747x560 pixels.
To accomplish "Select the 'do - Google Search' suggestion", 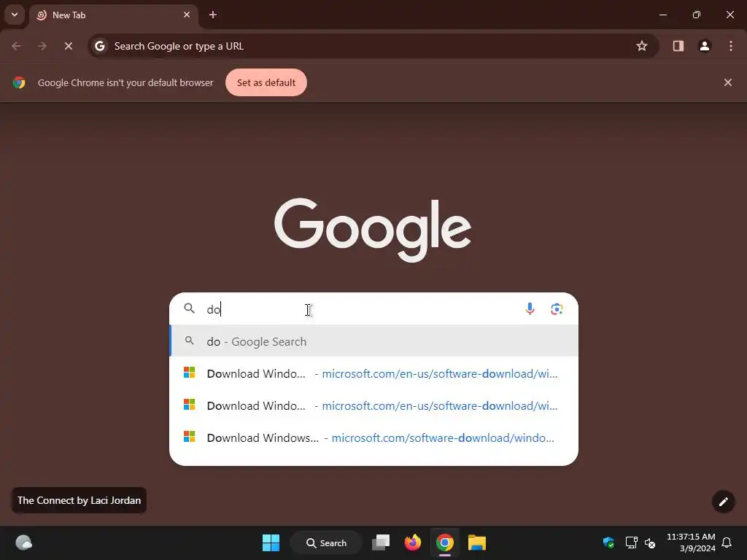I will 374,341.
